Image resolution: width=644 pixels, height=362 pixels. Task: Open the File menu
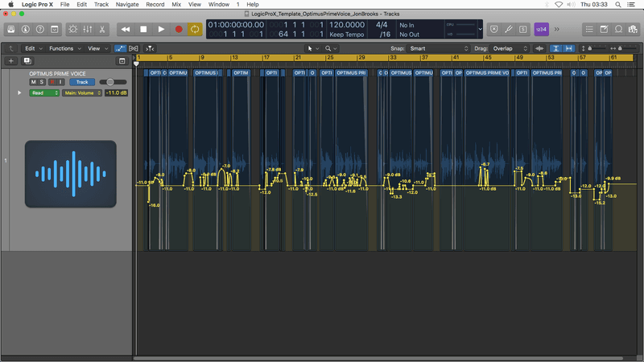[65, 4]
